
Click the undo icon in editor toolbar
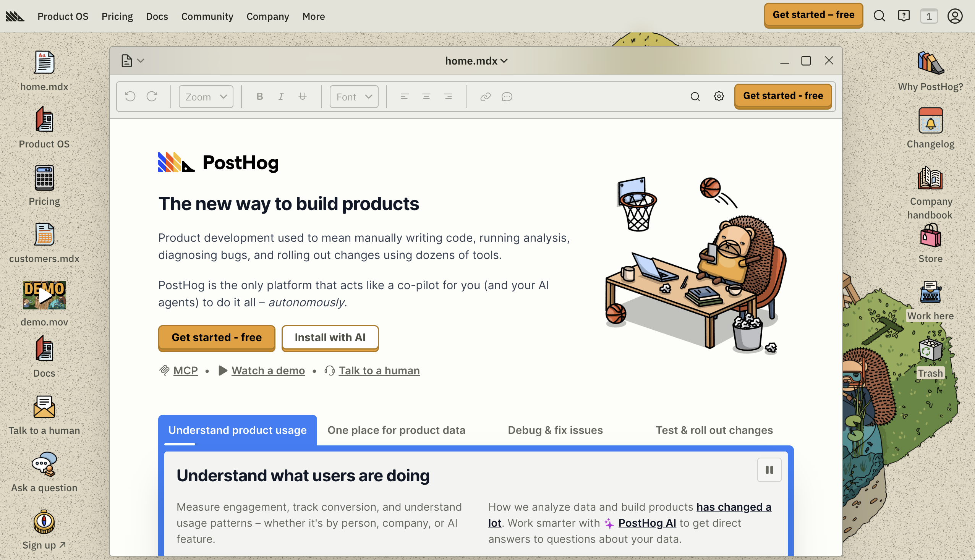click(130, 96)
